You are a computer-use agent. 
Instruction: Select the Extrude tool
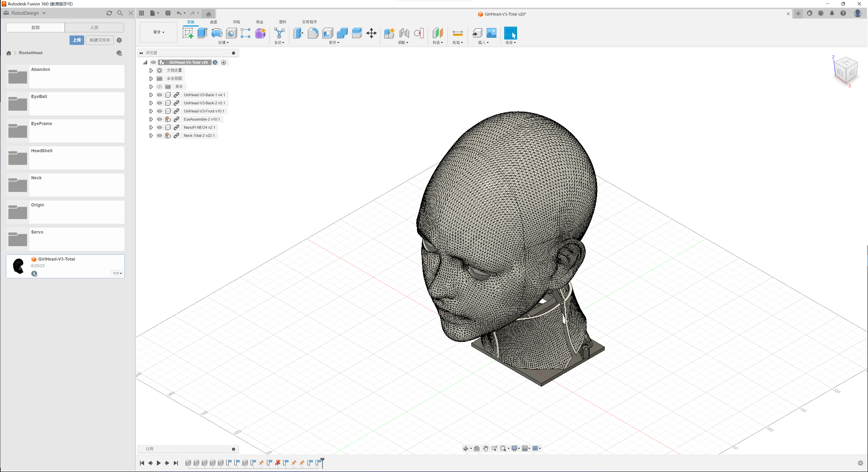pos(202,33)
